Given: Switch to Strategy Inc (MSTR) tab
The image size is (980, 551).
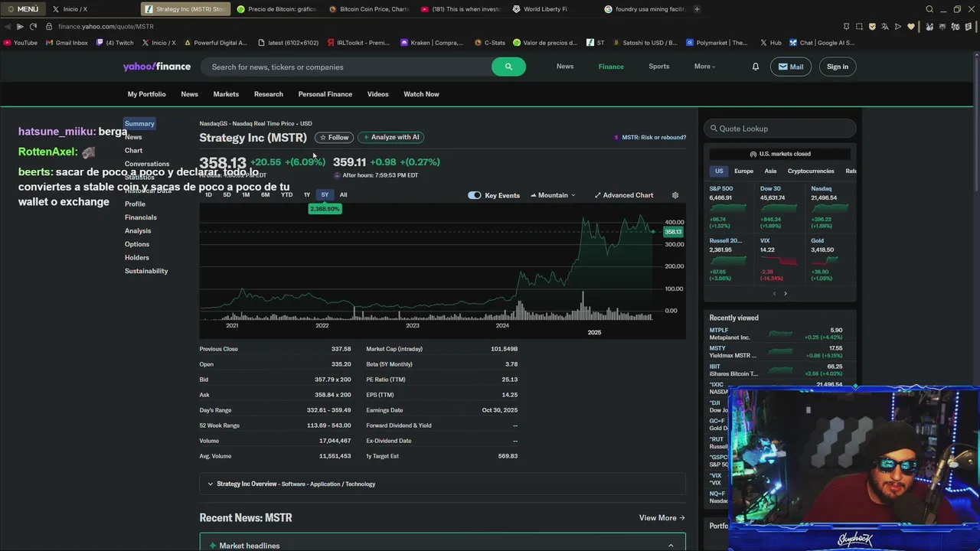Looking at the screenshot, I should 185,9.
